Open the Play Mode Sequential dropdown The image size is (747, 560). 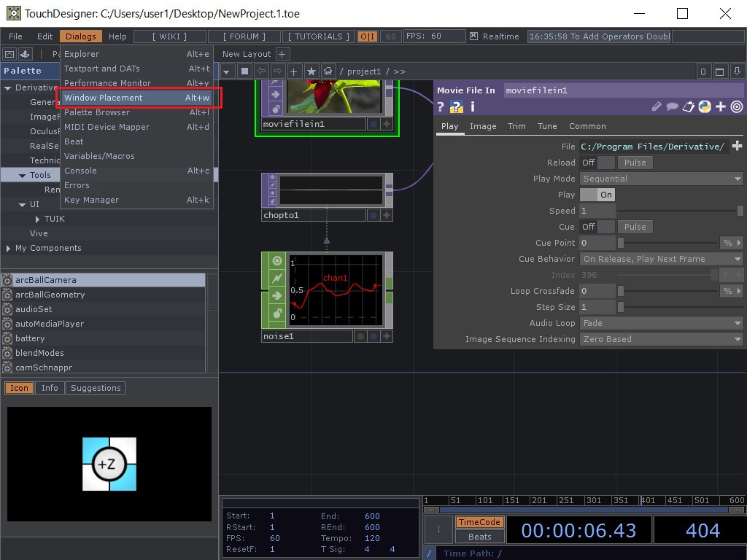[660, 178]
